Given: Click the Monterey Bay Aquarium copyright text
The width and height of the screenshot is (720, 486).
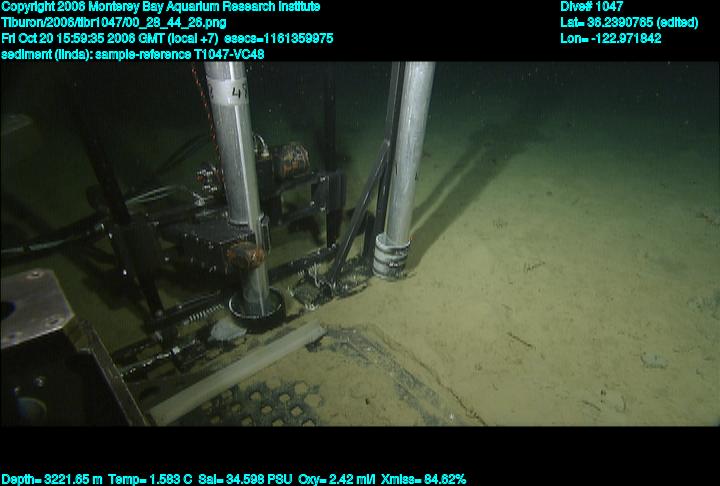Looking at the screenshot, I should pyautogui.click(x=160, y=7).
